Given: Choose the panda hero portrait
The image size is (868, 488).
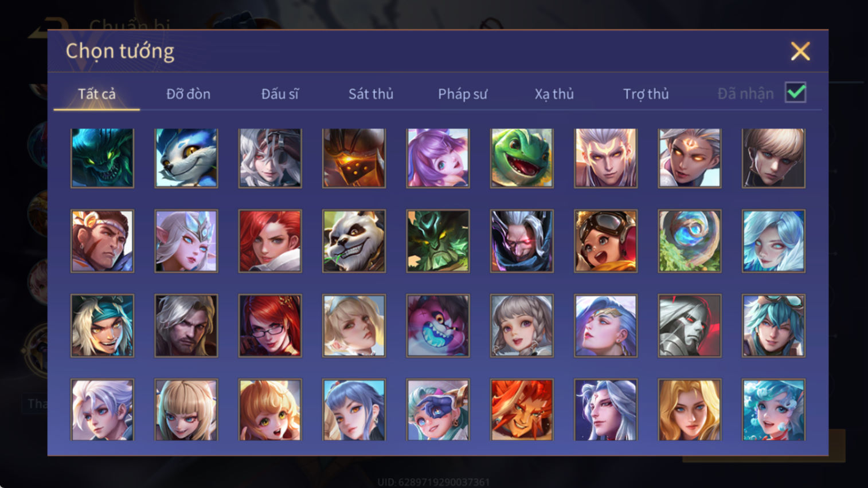Looking at the screenshot, I should tap(354, 241).
